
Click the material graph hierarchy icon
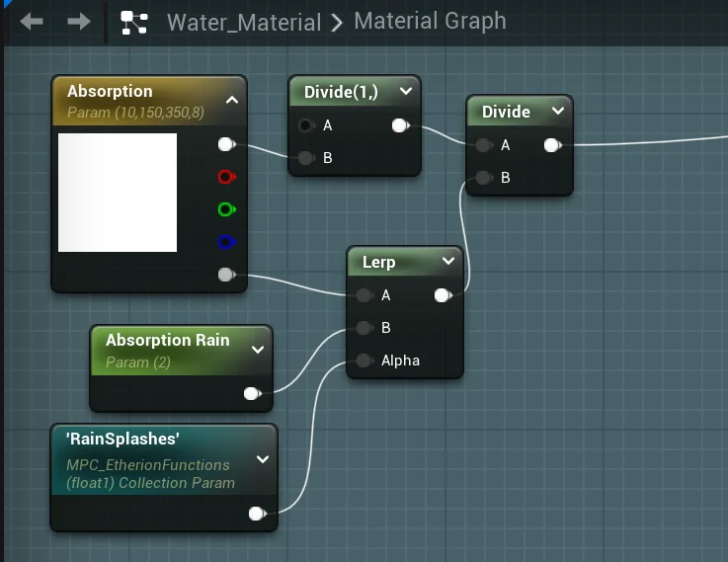pyautogui.click(x=133, y=22)
